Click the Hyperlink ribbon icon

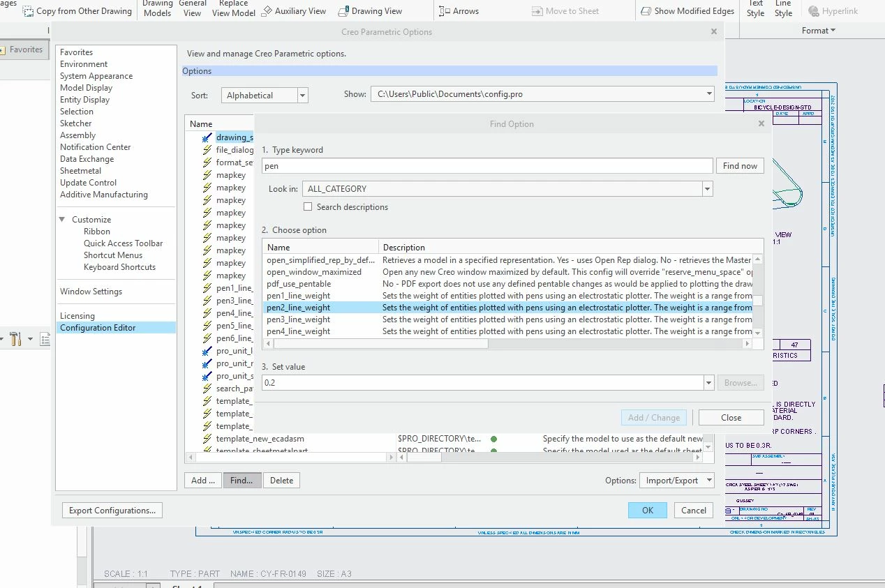[814, 11]
